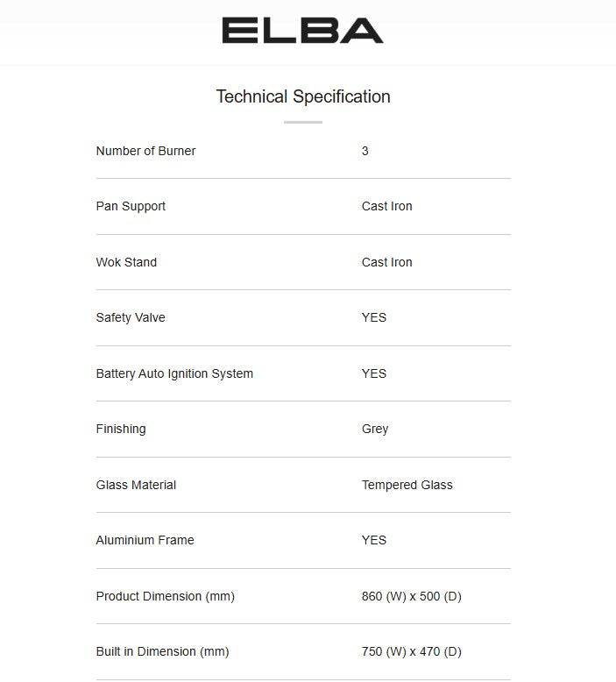Image resolution: width=616 pixels, height=682 pixels.
Task: Click the Product Dimension (mm) label
Action: click(x=165, y=596)
